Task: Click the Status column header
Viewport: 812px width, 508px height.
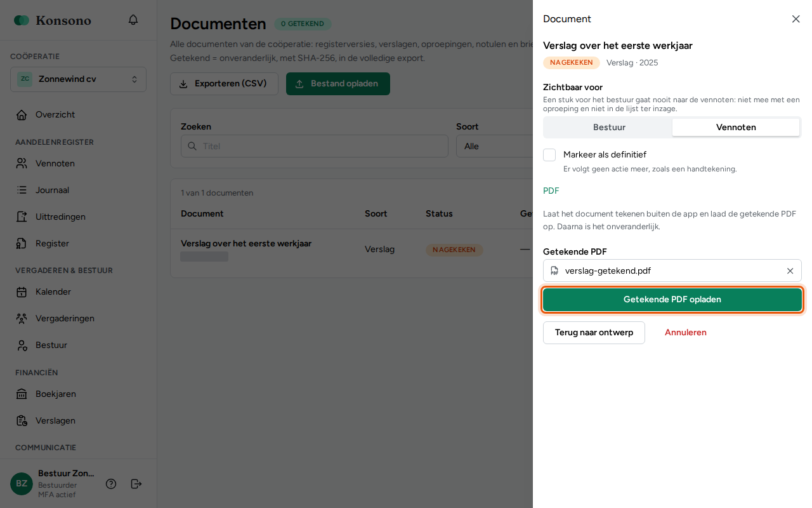Action: click(439, 214)
